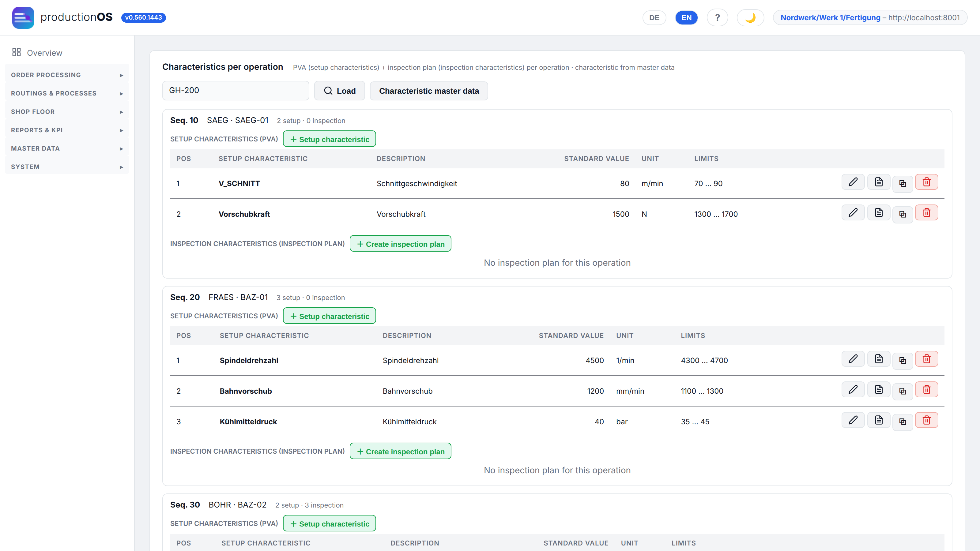Delete the Bahnvorschub row
The image size is (980, 551).
(x=926, y=389)
